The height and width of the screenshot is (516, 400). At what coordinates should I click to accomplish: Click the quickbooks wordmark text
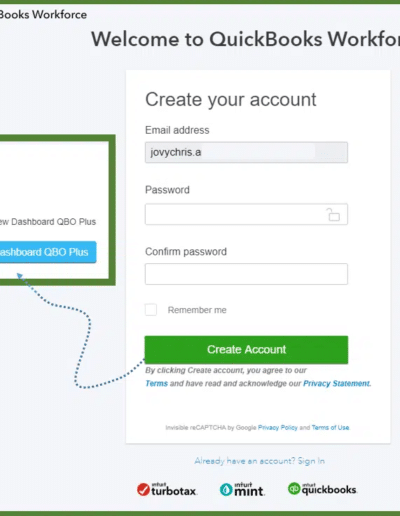tap(329, 489)
